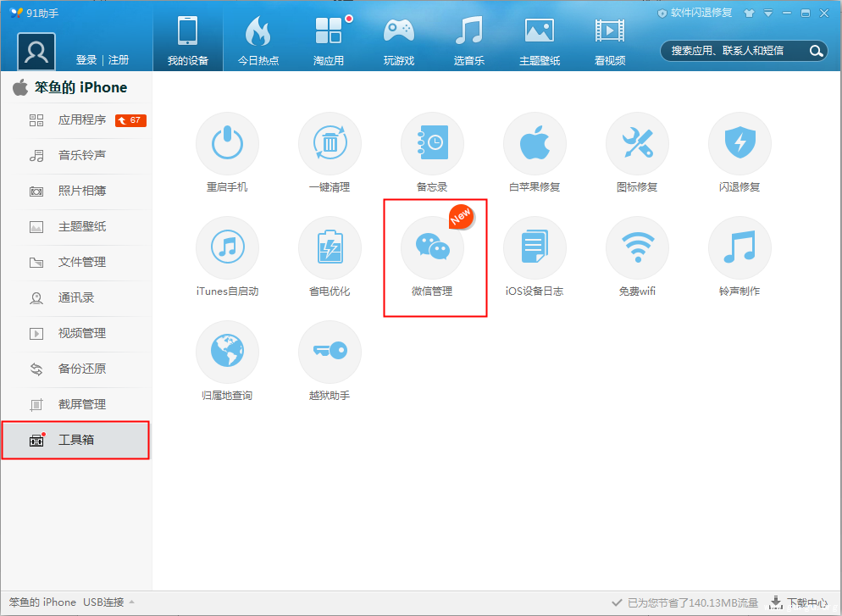Screen dimensions: 842x616
Task: Launch the 闪退修复 crash fix tool
Action: pyautogui.click(x=740, y=143)
